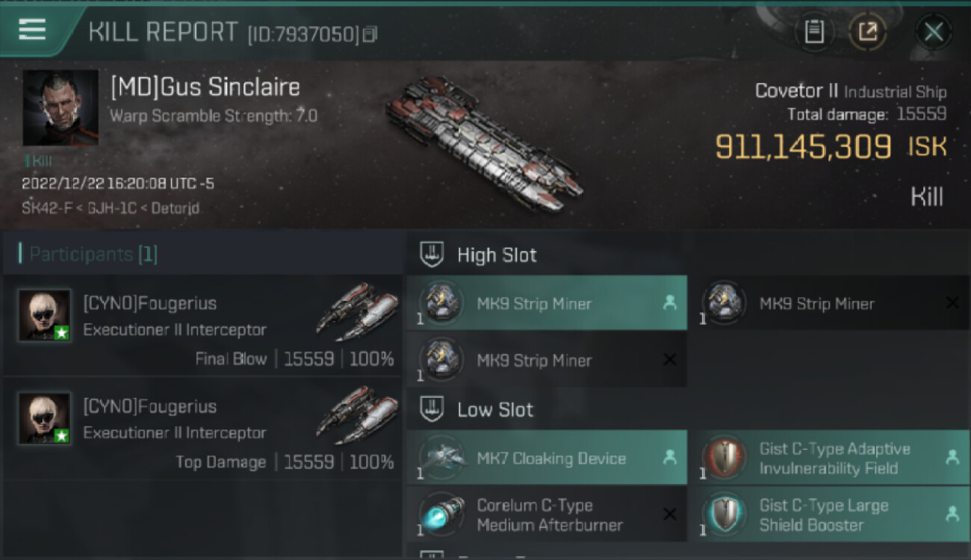The width and height of the screenshot is (971, 560).
Task: Click Gist C-Type Adaptive Invulnerability Field icon
Action: (x=723, y=458)
